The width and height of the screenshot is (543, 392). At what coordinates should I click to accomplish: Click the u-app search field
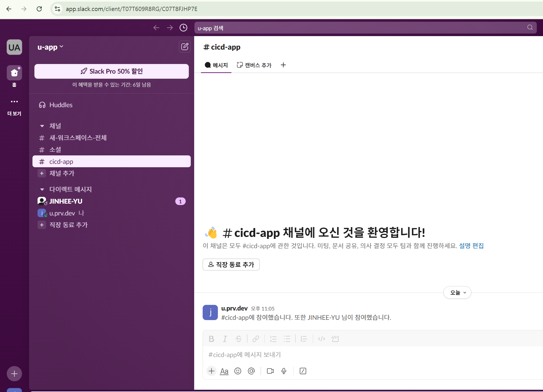click(x=365, y=28)
